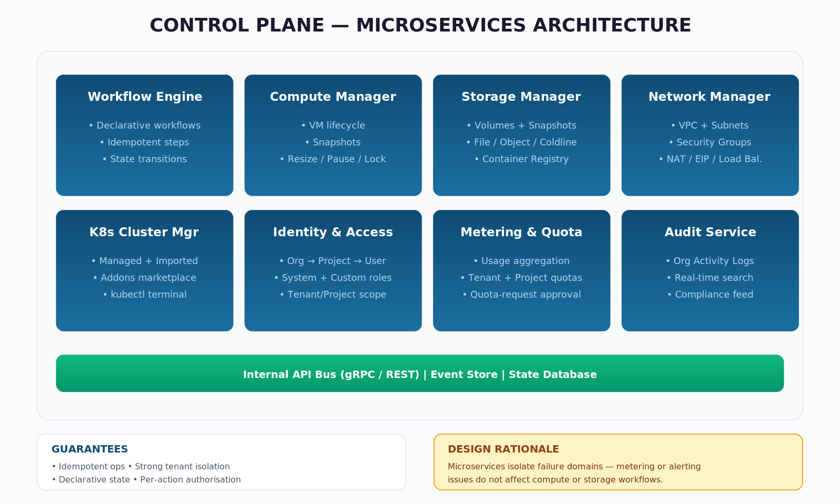Click 'System + Custom roles' bullet
The image size is (840, 504).
(x=333, y=278)
